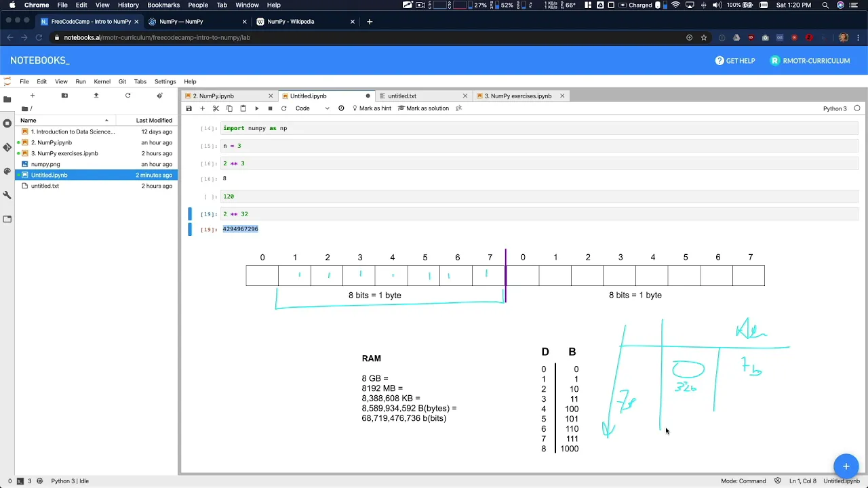
Task: Select 3. NumPy exercises.ipynb in file list
Action: click(97, 153)
